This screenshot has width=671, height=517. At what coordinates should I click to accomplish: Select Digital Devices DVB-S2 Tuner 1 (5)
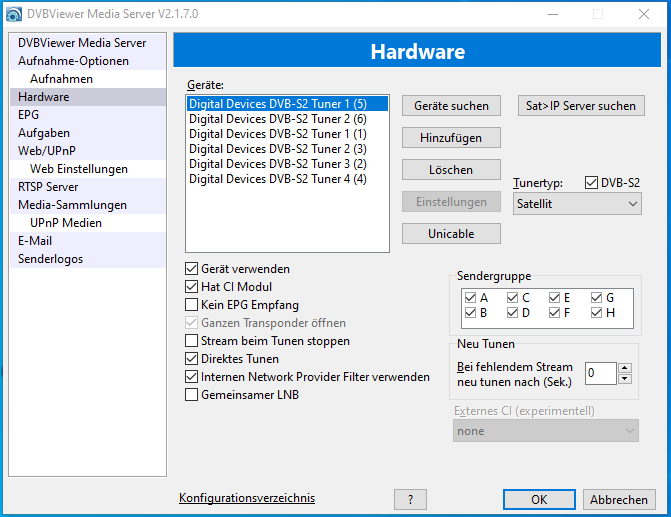click(x=287, y=104)
